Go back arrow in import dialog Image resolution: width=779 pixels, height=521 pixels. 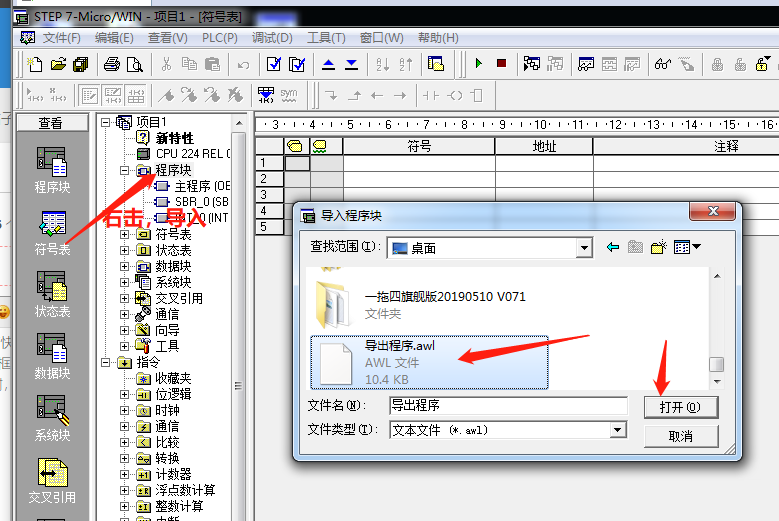[613, 247]
